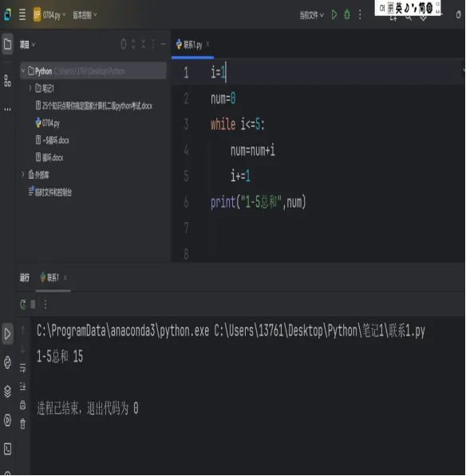Click the up arrow in console gutter
The width and height of the screenshot is (466, 476).
click(23, 330)
